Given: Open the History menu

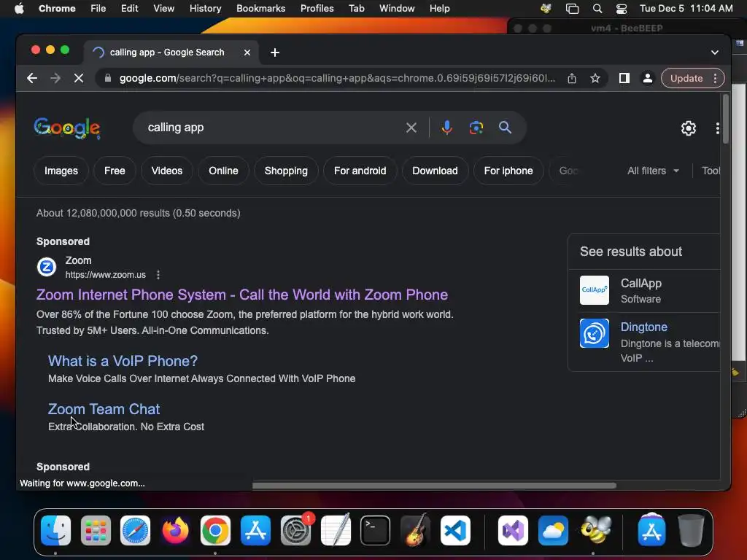Looking at the screenshot, I should tap(205, 9).
